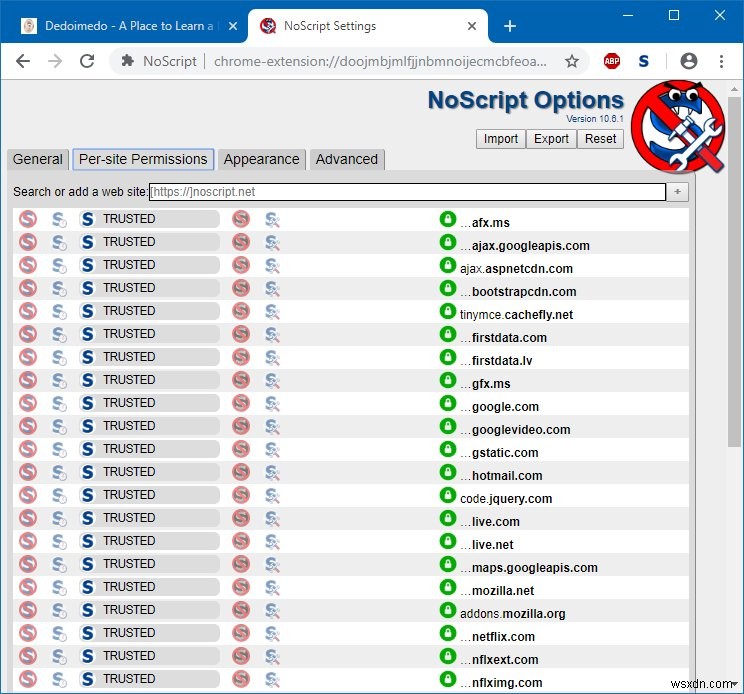Set live.com to temporarily trusted
The image size is (744, 694).
59,518
